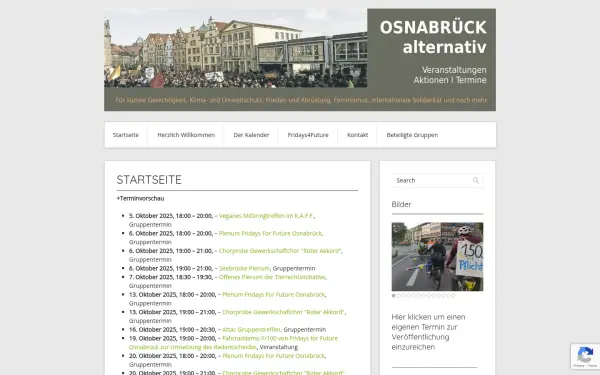Open Offenes Plenum der Tierrechtsinitiative link

coord(272,277)
